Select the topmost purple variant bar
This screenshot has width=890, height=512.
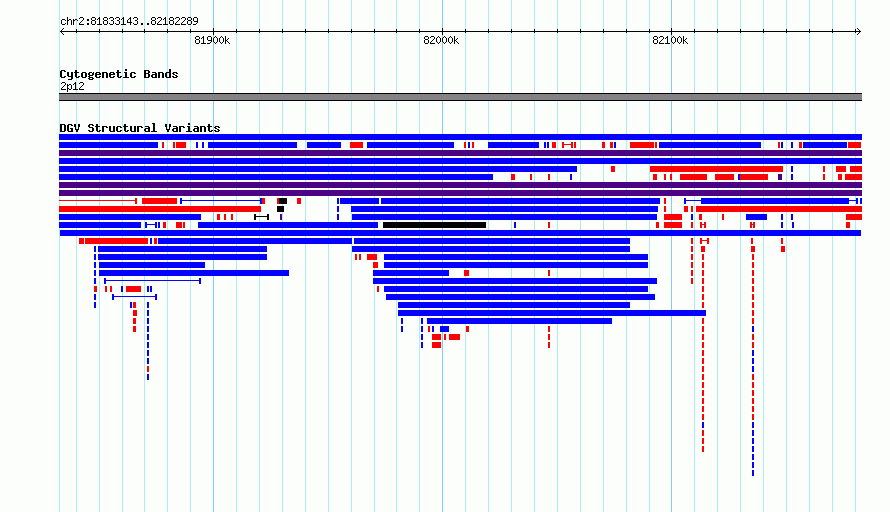pos(460,153)
